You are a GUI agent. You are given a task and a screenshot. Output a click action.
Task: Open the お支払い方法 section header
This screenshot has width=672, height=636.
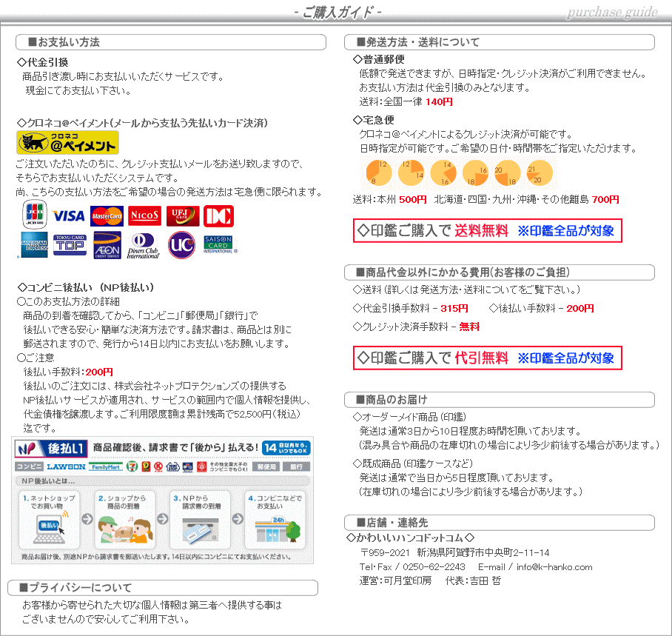coord(171,42)
